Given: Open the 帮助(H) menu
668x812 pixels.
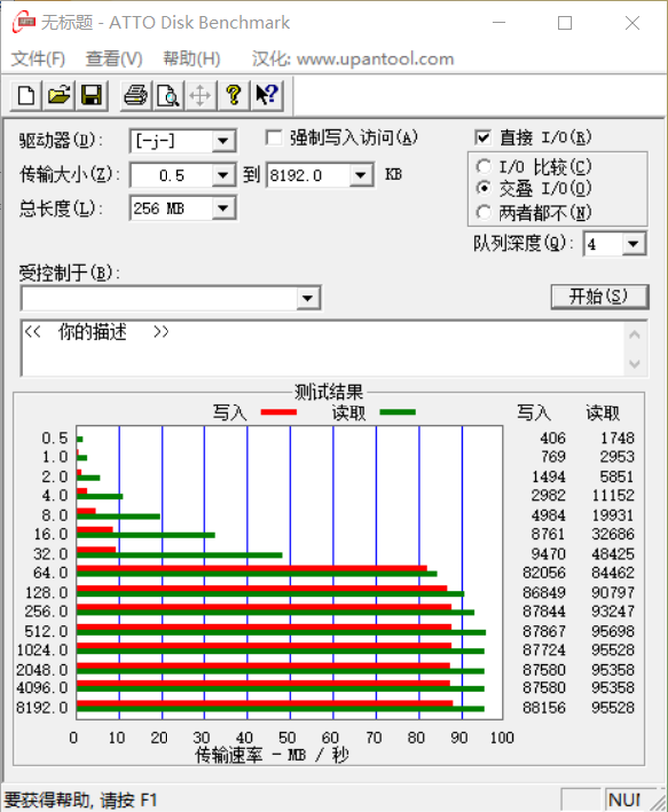Looking at the screenshot, I should [191, 59].
